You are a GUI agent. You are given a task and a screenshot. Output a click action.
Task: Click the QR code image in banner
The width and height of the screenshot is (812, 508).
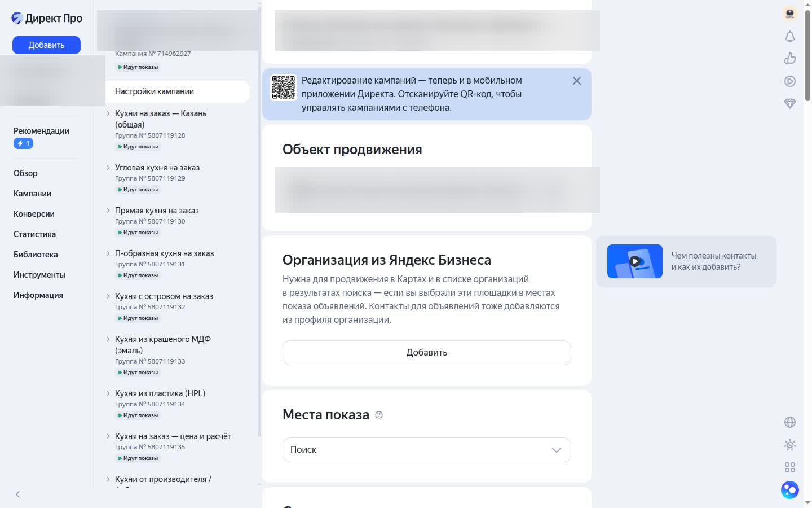284,87
